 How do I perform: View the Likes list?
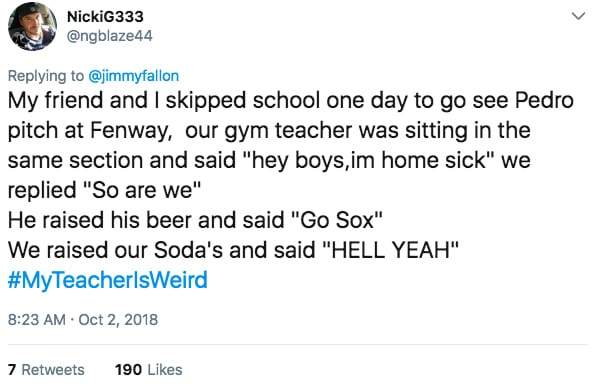(149, 370)
